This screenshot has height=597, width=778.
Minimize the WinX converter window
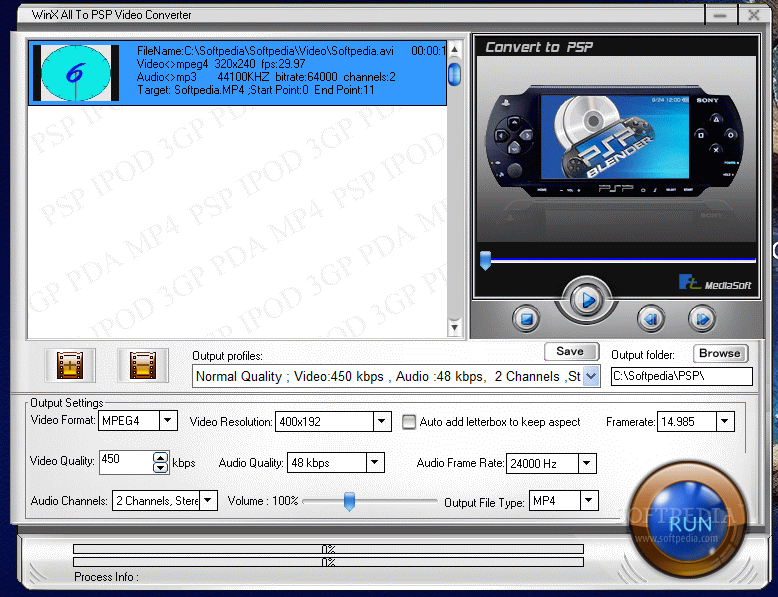(x=720, y=15)
